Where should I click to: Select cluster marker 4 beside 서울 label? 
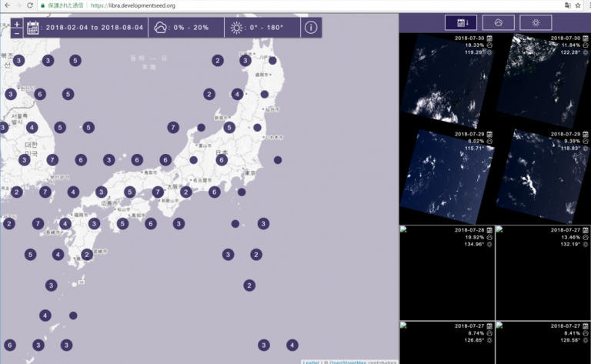[32, 128]
